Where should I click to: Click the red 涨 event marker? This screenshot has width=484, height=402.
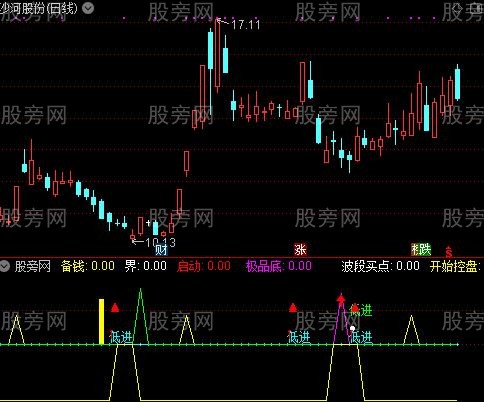click(x=300, y=249)
